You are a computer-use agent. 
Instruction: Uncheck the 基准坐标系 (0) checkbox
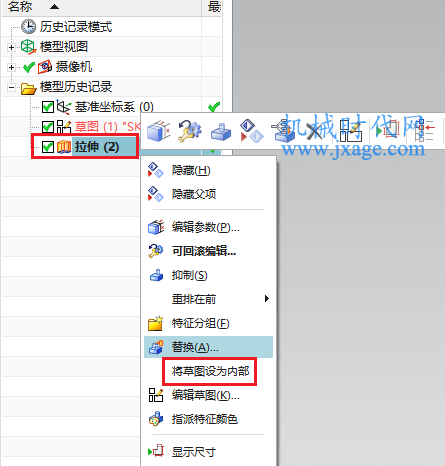pos(48,107)
